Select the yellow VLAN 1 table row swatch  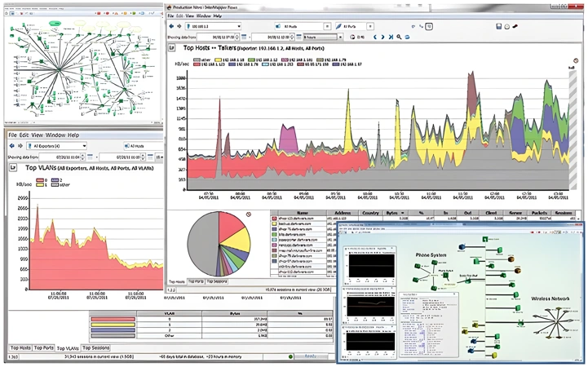(x=113, y=325)
